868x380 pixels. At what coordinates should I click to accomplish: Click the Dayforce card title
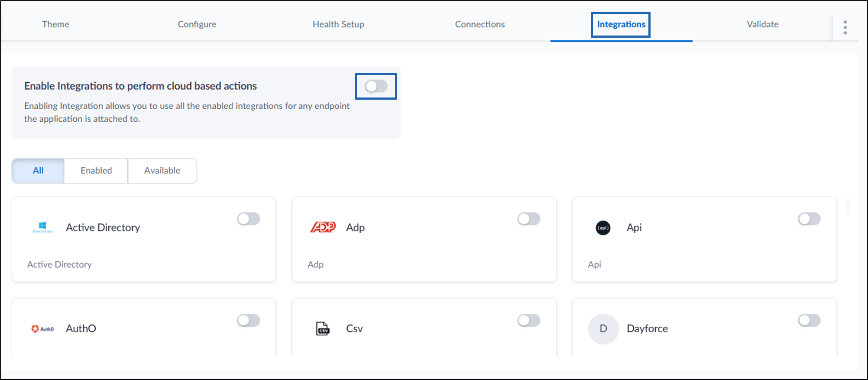(647, 328)
